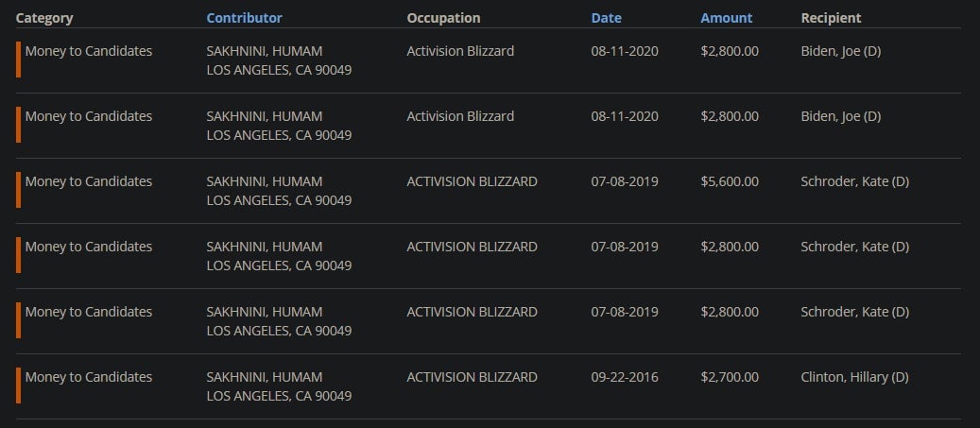Sort table by Date column header
This screenshot has width=980, height=428.
(x=606, y=18)
